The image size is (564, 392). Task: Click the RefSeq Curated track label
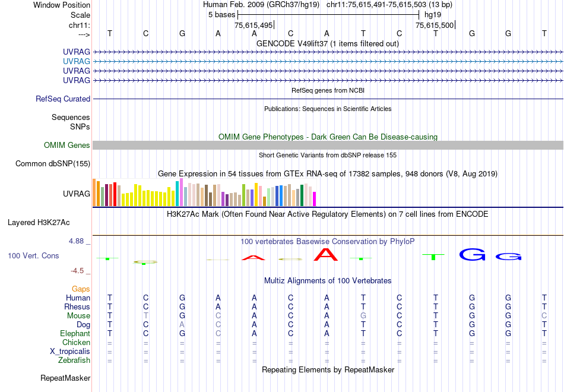[63, 99]
